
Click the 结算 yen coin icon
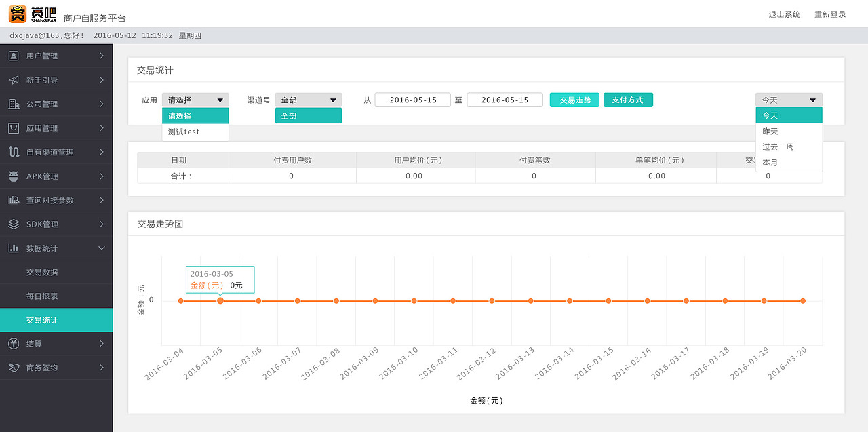pos(14,344)
